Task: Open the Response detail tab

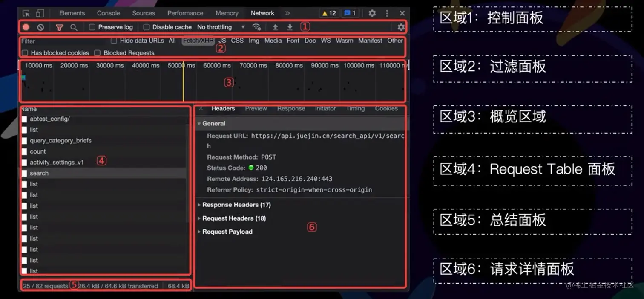Action: pyautogui.click(x=291, y=108)
